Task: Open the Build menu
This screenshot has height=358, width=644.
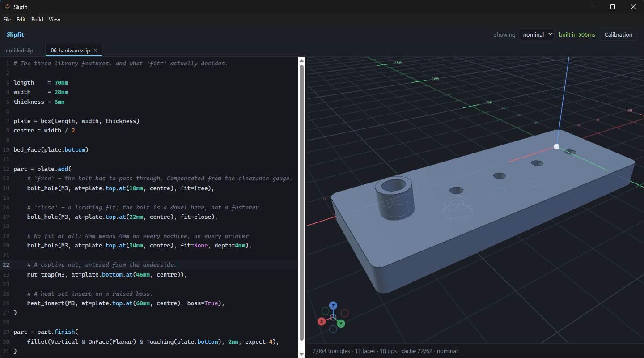Action: (37, 20)
